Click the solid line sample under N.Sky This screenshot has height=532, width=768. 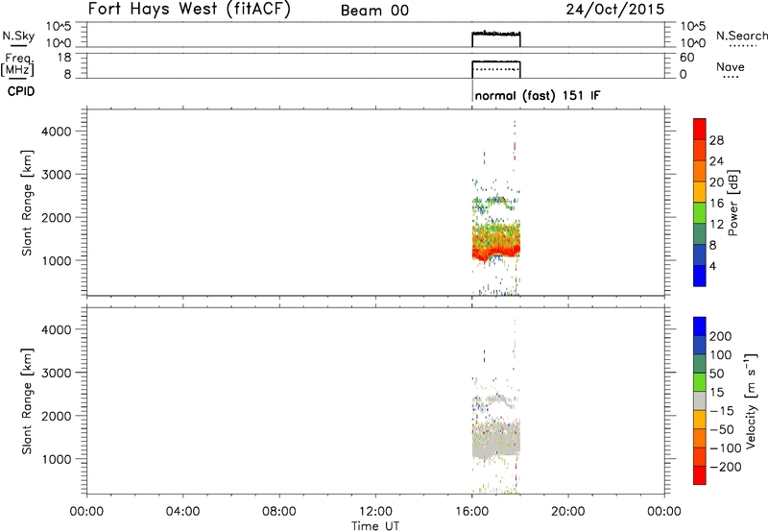click(18, 45)
